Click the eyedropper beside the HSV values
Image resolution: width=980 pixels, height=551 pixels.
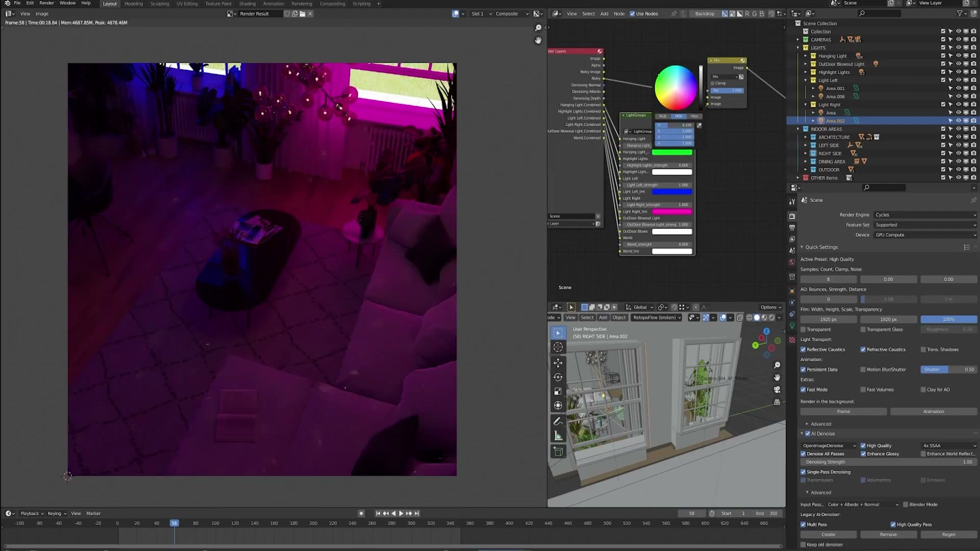point(699,126)
